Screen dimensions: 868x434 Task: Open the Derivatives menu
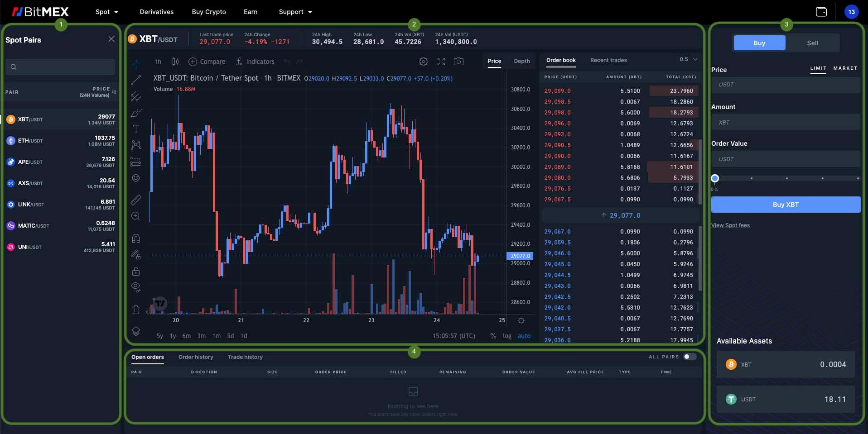[x=157, y=12]
